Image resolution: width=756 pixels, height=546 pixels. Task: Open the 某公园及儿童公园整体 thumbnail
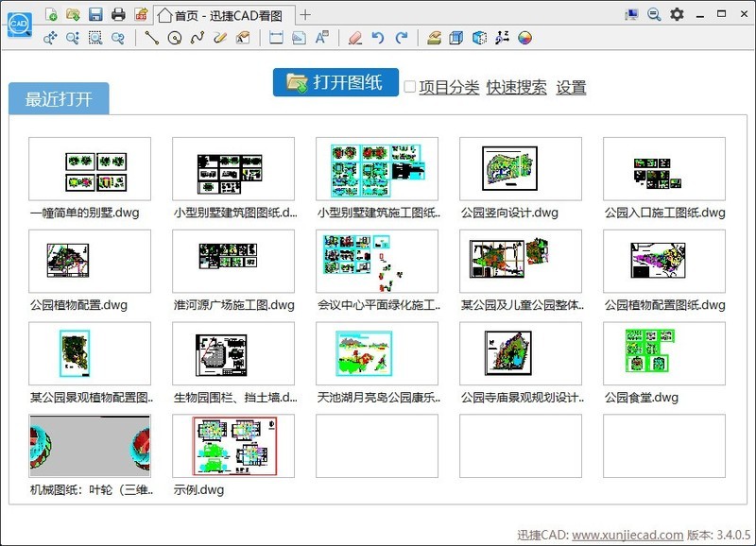(521, 262)
